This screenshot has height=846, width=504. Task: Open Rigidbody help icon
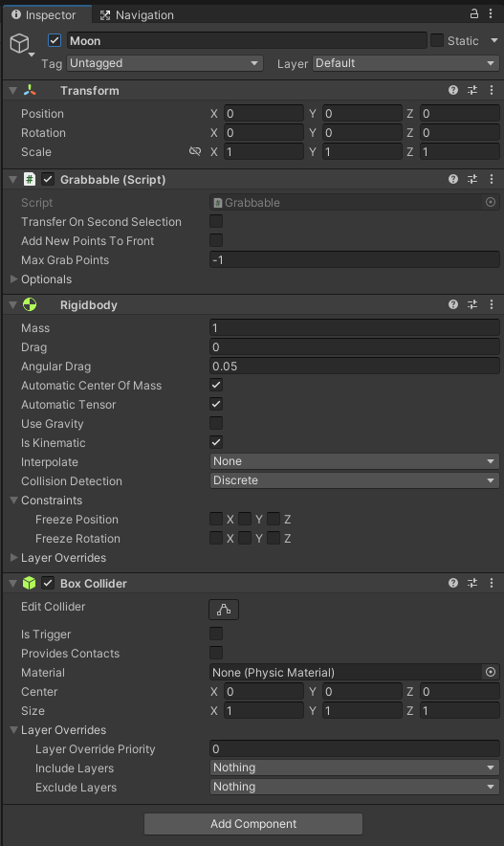[x=453, y=305]
